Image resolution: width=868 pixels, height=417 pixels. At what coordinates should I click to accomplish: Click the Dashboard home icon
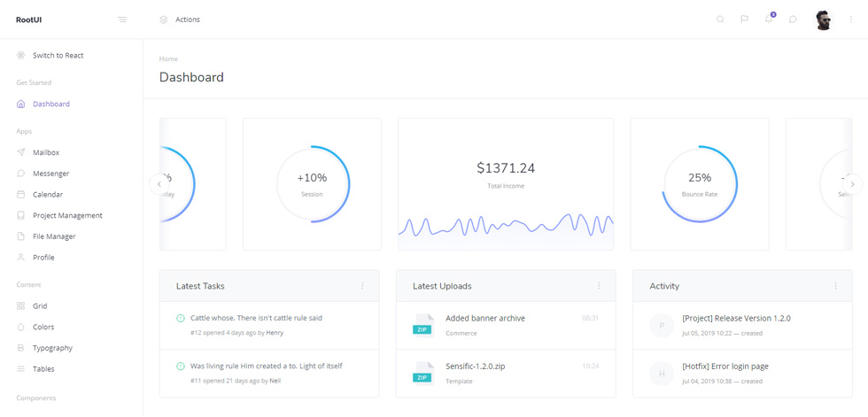coord(21,104)
